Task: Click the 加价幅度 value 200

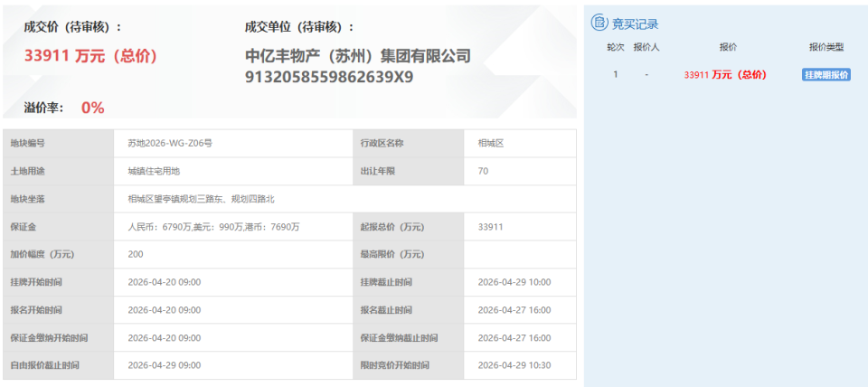Action: tap(135, 254)
